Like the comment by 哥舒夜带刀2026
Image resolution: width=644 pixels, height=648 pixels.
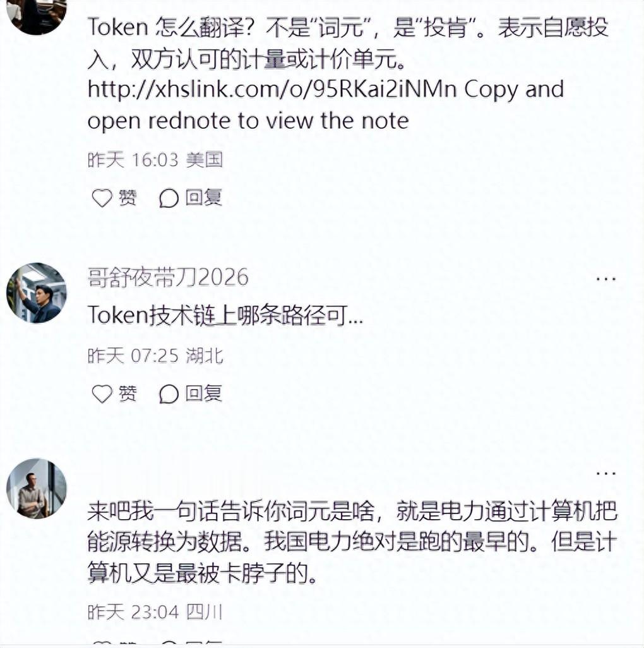(x=102, y=394)
